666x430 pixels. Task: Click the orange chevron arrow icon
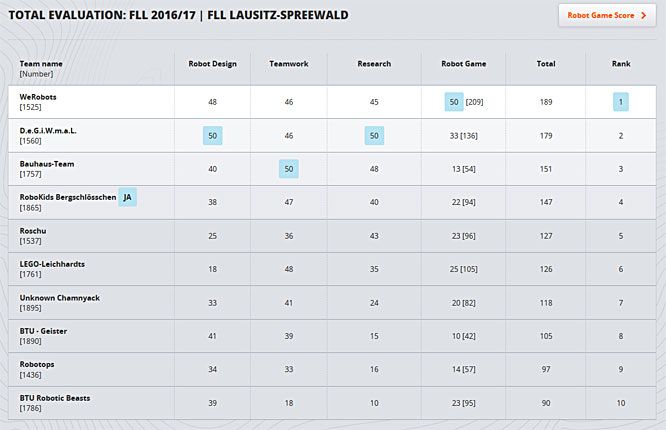pos(643,15)
